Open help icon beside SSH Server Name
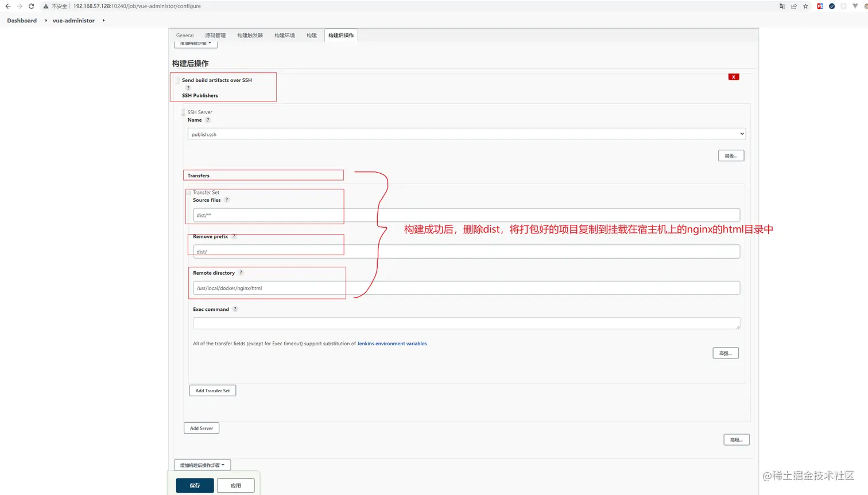 pos(208,120)
